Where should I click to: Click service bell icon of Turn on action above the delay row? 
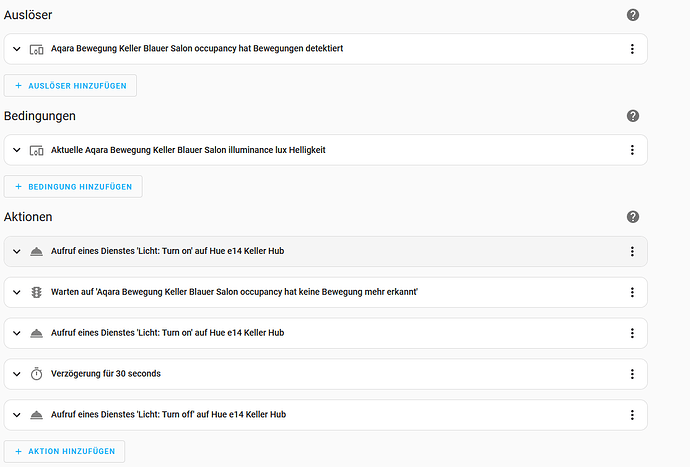tap(37, 333)
